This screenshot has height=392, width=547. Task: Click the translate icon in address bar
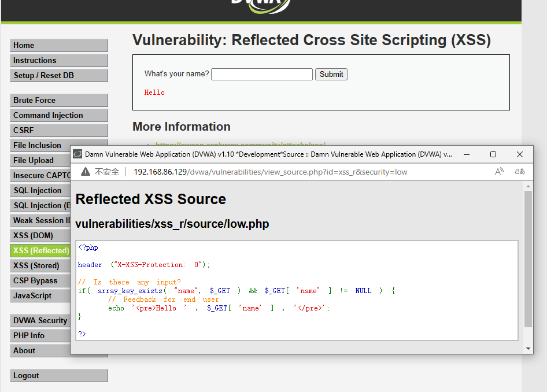pyautogui.click(x=520, y=172)
